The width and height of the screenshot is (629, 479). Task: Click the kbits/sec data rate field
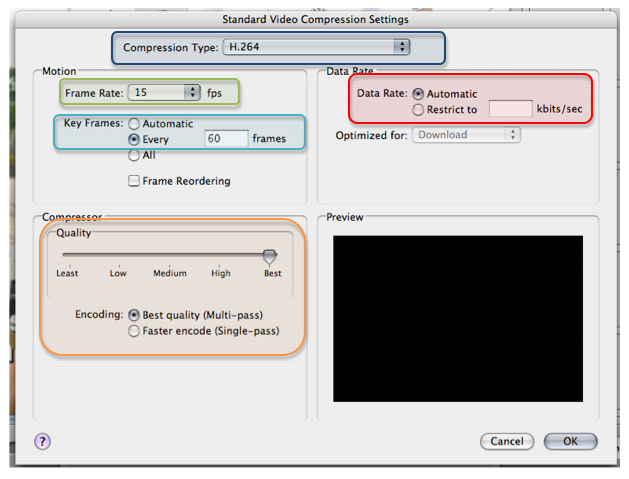click(x=510, y=109)
